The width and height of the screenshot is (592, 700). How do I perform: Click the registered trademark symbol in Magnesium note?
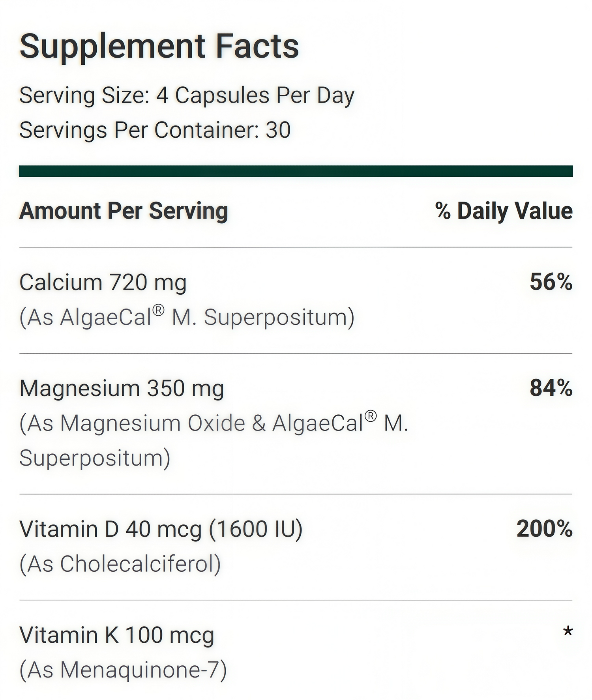click(x=370, y=416)
